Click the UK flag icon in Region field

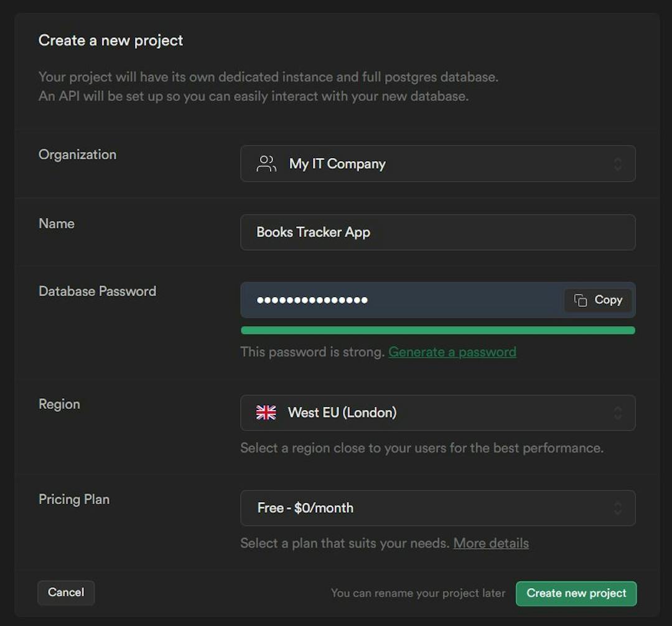pos(266,413)
